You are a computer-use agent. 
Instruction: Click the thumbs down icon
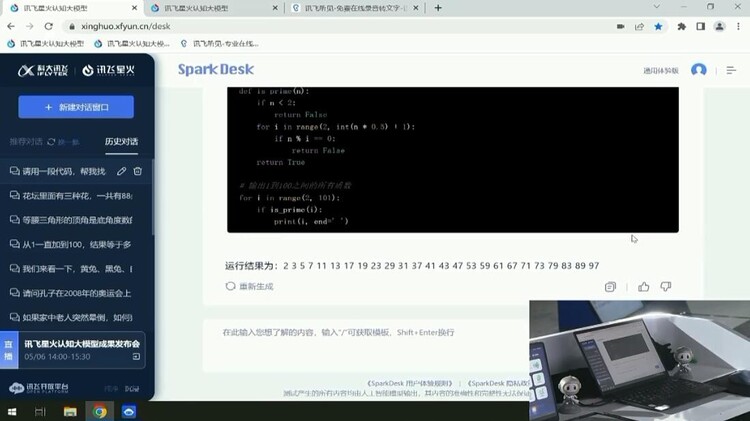tap(666, 287)
